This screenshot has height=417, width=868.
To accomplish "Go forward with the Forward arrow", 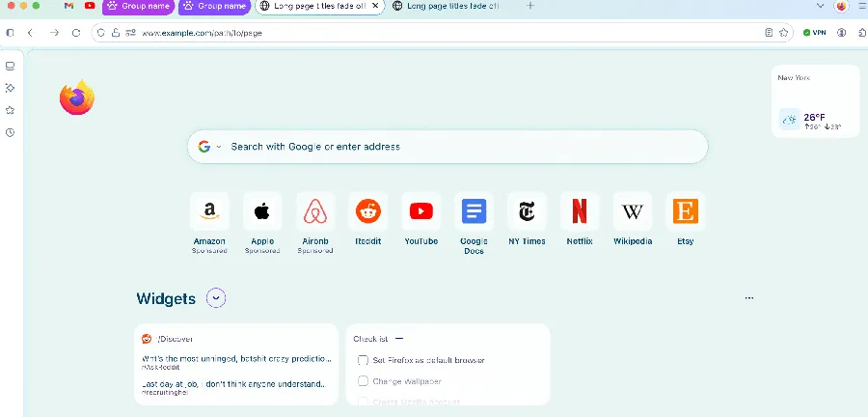I will (54, 33).
